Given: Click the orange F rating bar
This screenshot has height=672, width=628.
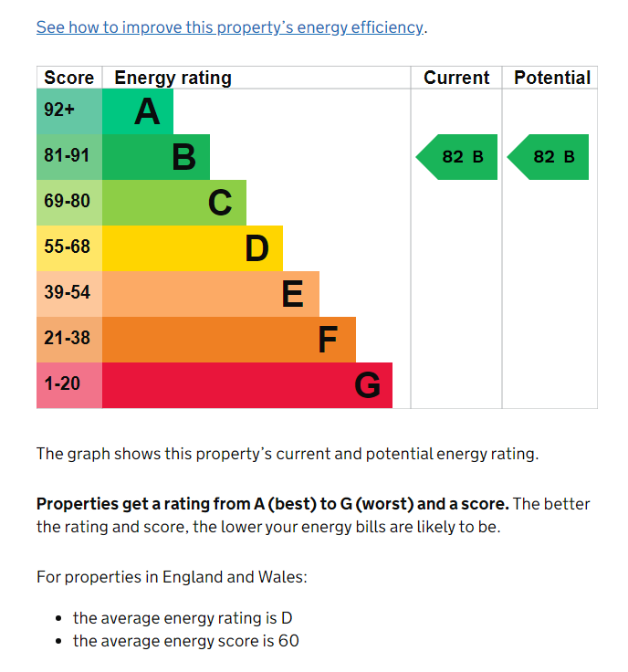Looking at the screenshot, I should coord(229,340).
